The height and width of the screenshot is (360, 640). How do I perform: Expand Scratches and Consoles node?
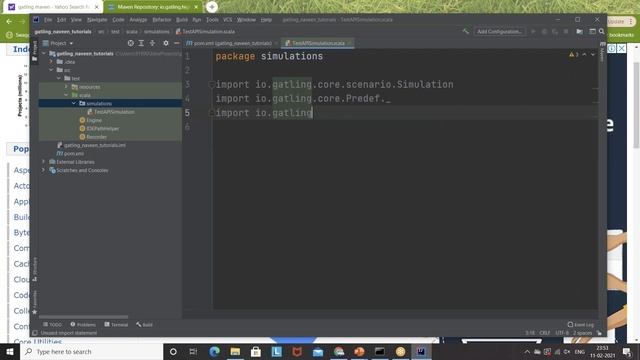click(x=44, y=170)
